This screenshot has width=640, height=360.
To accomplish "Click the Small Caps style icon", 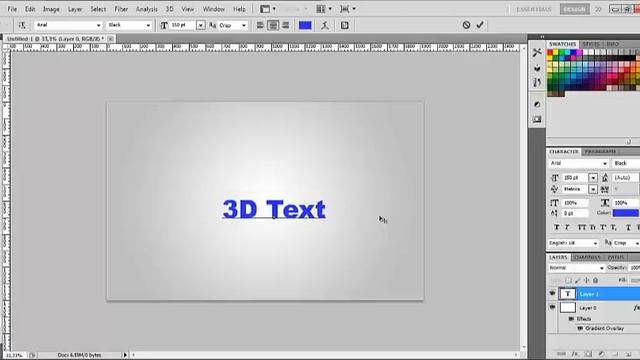I will coord(593,227).
